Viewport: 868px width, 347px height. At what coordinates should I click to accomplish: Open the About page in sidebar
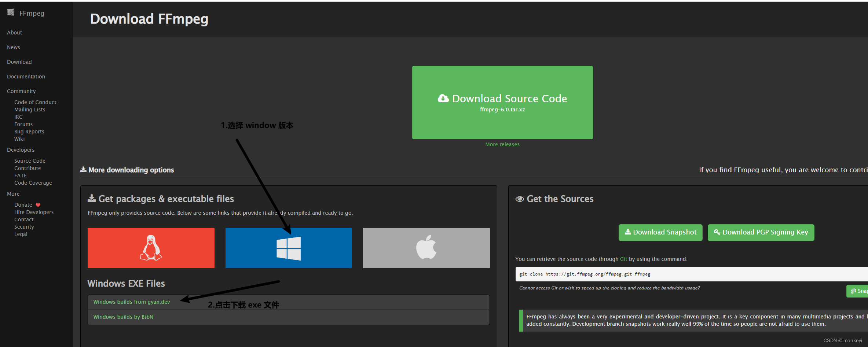pyautogui.click(x=15, y=33)
